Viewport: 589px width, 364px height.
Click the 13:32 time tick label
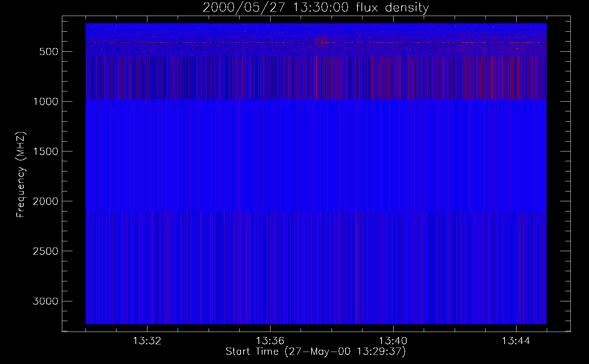click(147, 341)
